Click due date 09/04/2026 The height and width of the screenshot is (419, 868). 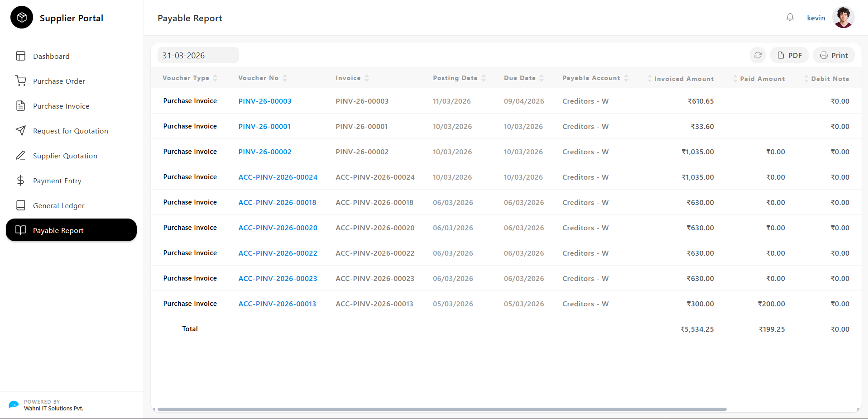(x=524, y=101)
